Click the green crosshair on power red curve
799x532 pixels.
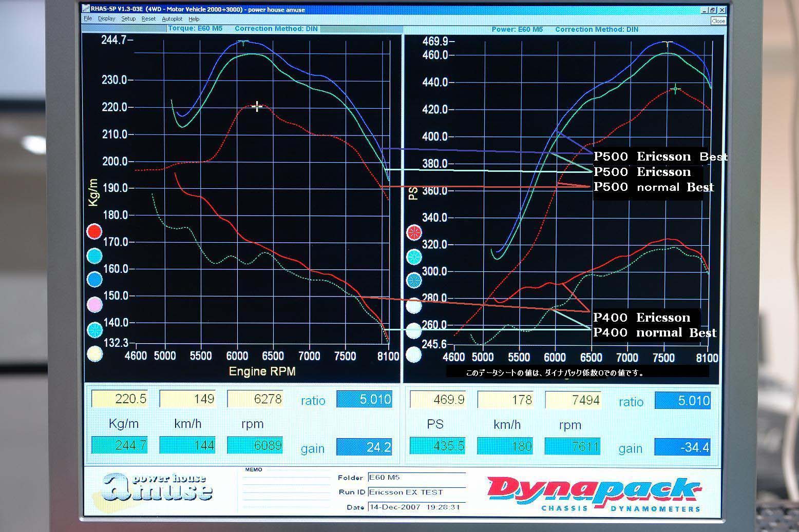point(676,89)
